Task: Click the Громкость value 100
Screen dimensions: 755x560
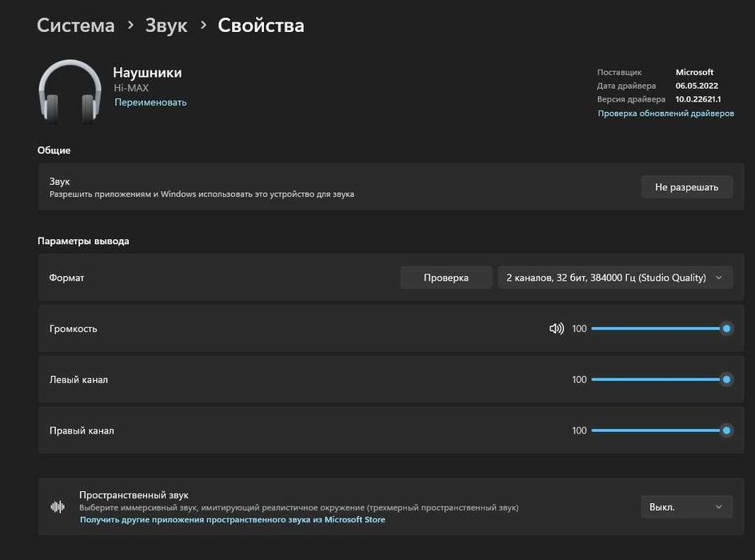Action: [x=579, y=328]
